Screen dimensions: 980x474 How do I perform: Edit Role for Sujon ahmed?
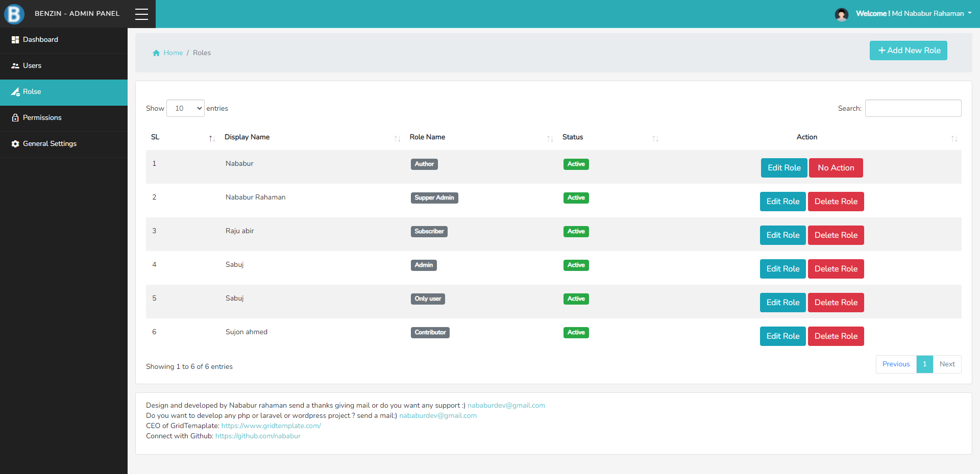pyautogui.click(x=783, y=336)
